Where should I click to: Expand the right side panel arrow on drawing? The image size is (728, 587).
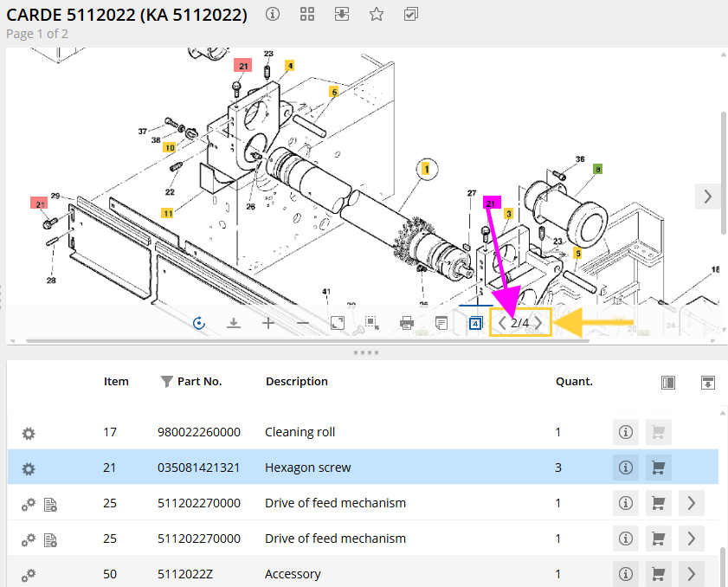pos(708,197)
